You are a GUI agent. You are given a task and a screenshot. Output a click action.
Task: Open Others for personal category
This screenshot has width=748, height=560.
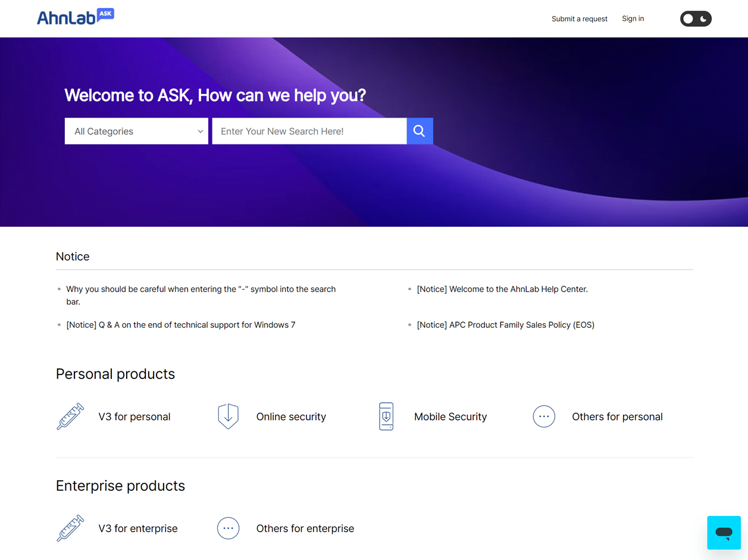[617, 417]
